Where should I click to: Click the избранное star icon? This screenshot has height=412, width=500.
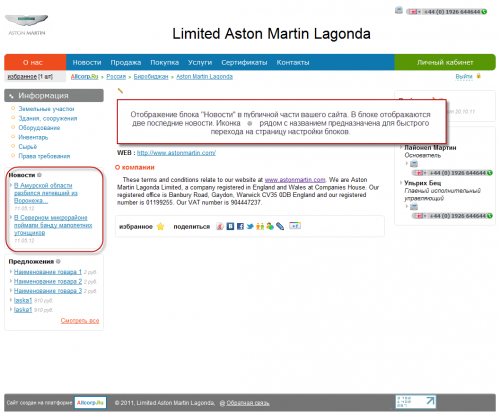(160, 226)
